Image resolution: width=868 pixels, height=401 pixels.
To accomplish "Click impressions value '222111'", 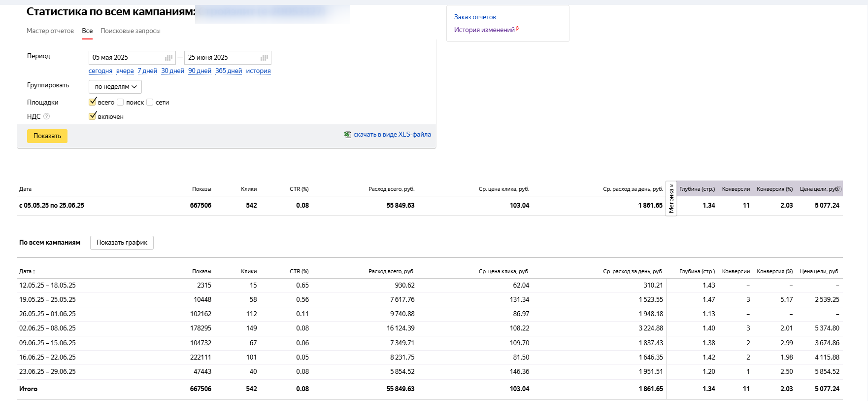I will [200, 357].
